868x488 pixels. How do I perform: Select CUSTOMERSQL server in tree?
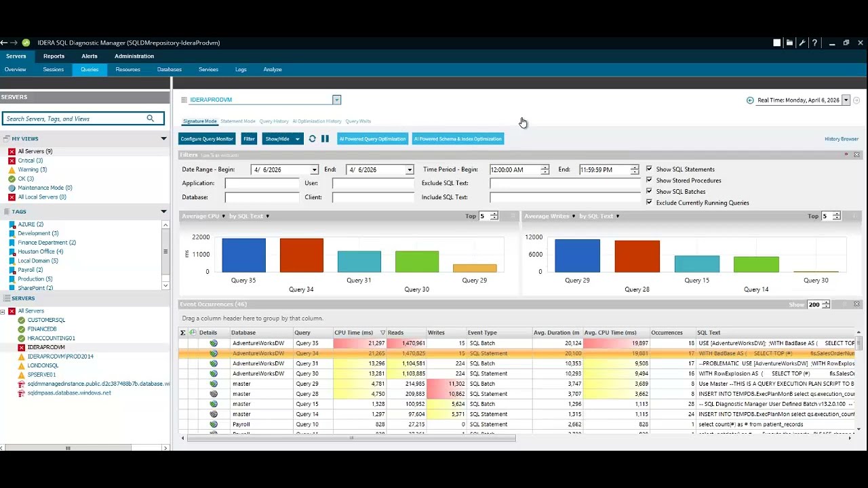pos(46,320)
